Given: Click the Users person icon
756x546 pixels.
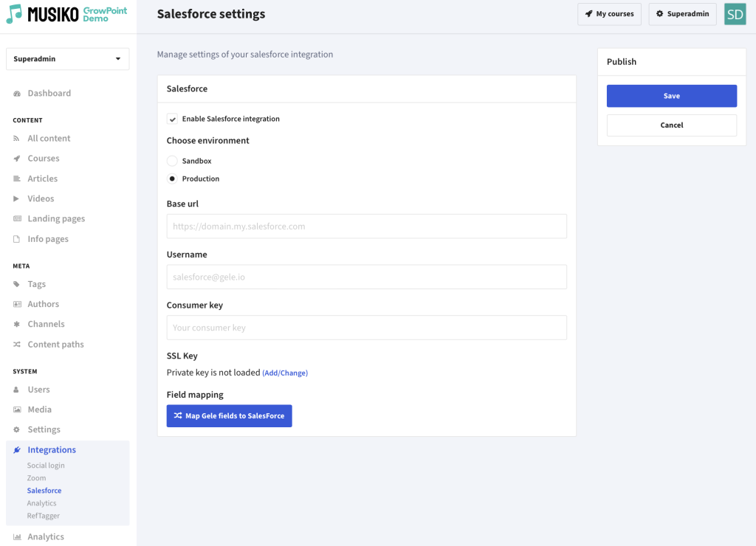Looking at the screenshot, I should click(x=16, y=390).
